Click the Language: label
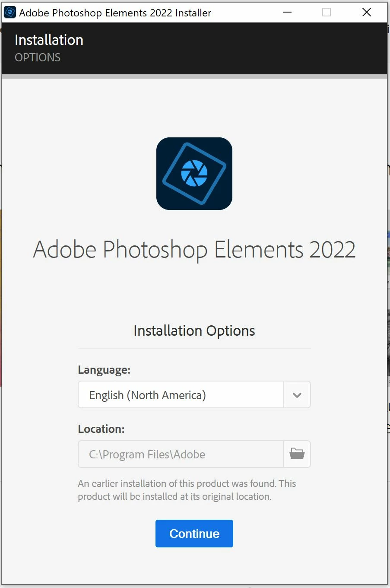The width and height of the screenshot is (390, 588). (104, 370)
